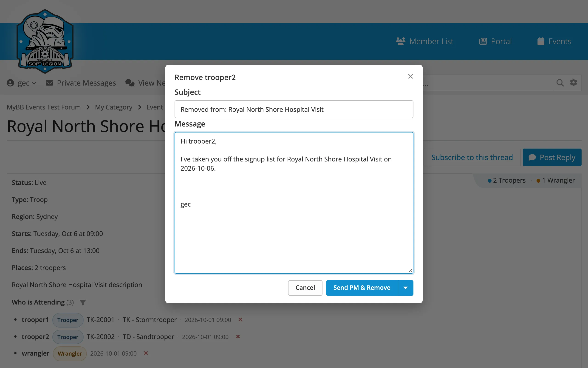Click the wrangler username

pos(35,354)
